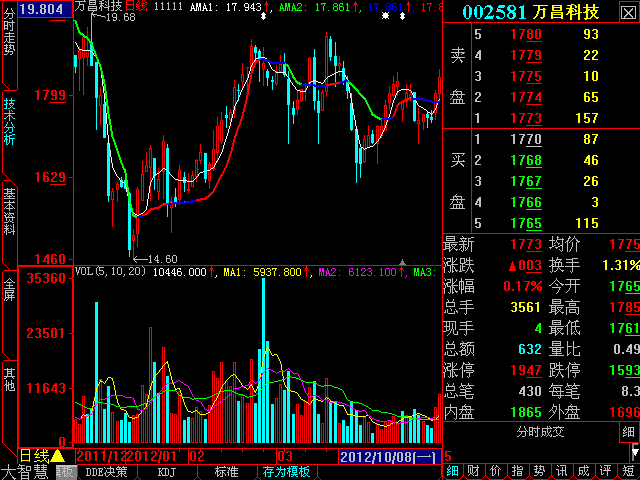The height and width of the screenshot is (480, 640).
Task: Click 存为模板 to save template
Action: click(x=287, y=472)
